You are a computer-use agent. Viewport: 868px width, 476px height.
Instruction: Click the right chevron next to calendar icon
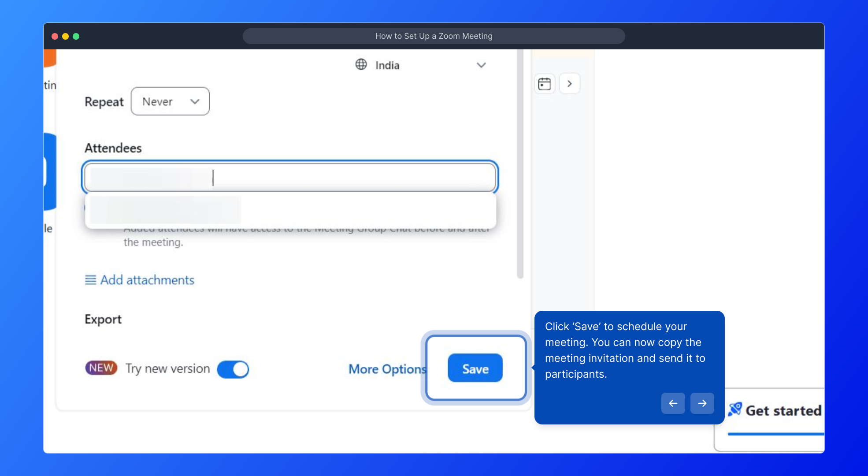pyautogui.click(x=569, y=84)
